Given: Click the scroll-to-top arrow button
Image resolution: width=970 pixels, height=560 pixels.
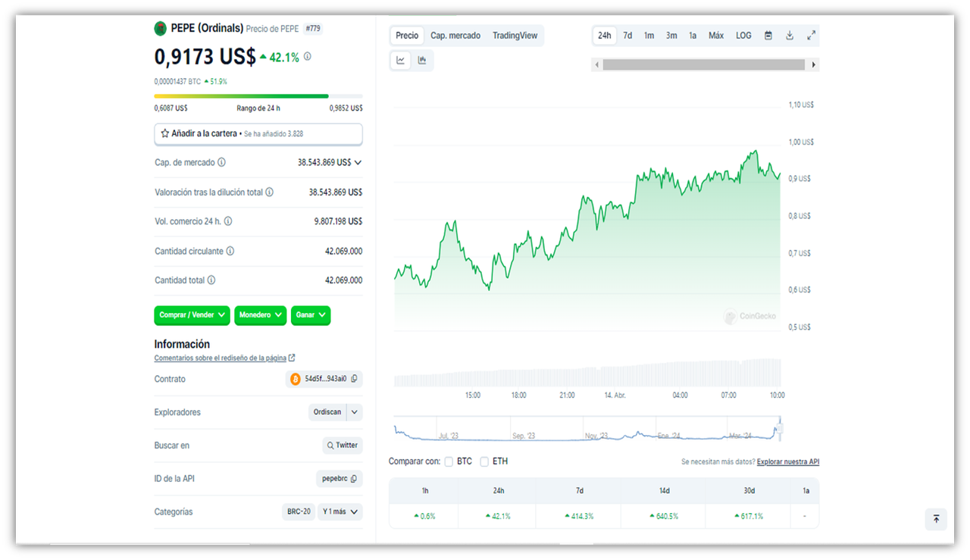Looking at the screenshot, I should (x=936, y=519).
